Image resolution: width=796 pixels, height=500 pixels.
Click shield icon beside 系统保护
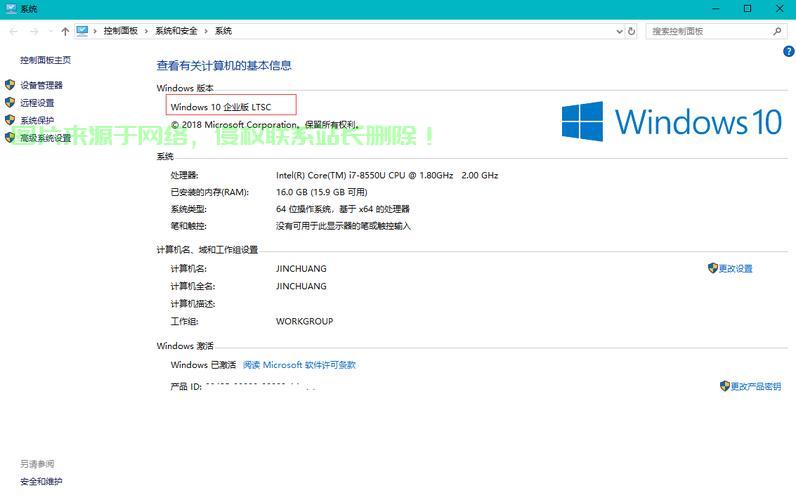pos(10,119)
